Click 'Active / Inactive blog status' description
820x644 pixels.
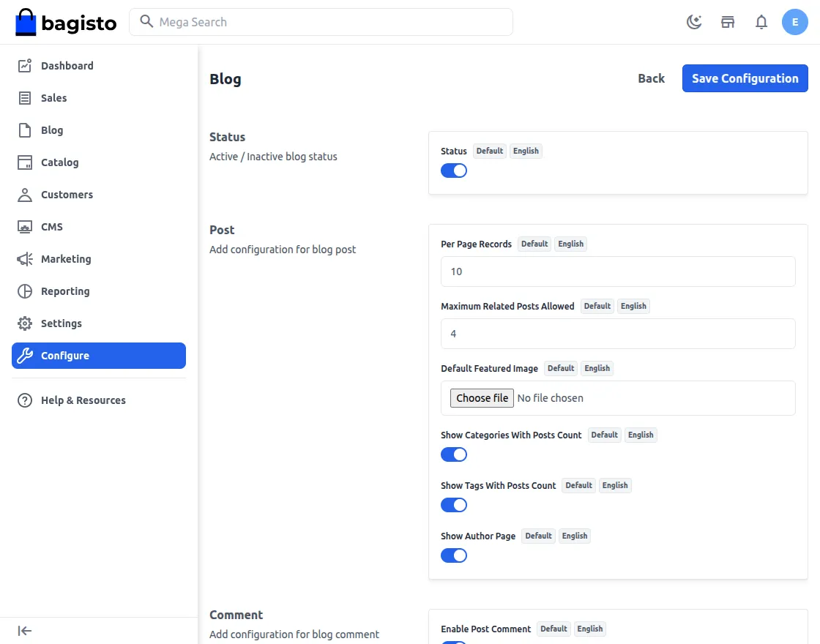coord(273,157)
